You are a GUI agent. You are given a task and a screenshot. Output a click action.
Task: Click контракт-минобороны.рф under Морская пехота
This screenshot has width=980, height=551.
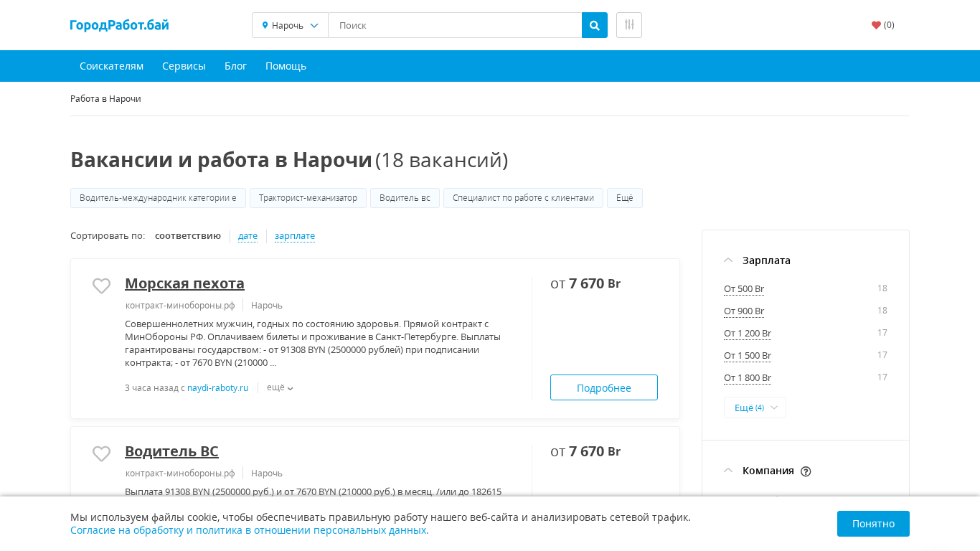click(x=180, y=305)
